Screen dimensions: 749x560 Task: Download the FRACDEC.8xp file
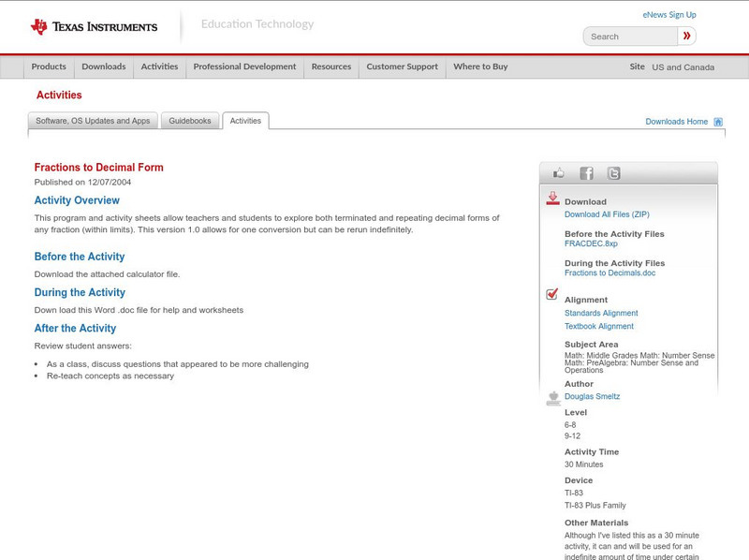coord(591,243)
